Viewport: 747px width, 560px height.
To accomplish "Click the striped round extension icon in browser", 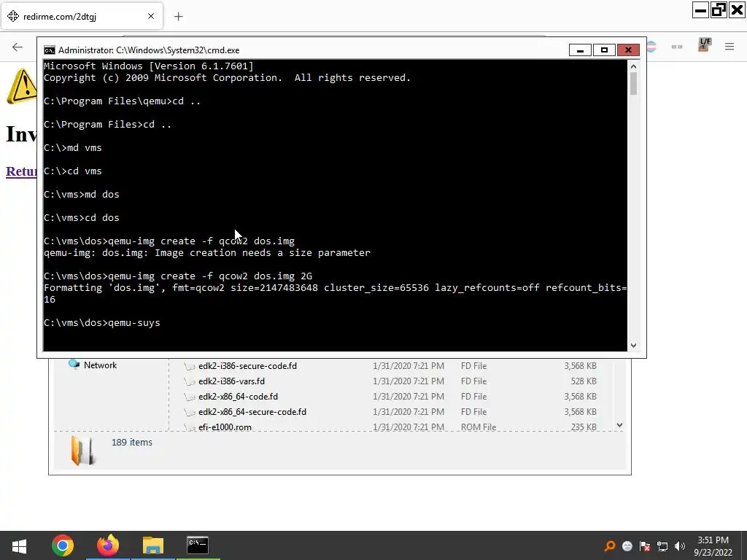I will coord(651,47).
